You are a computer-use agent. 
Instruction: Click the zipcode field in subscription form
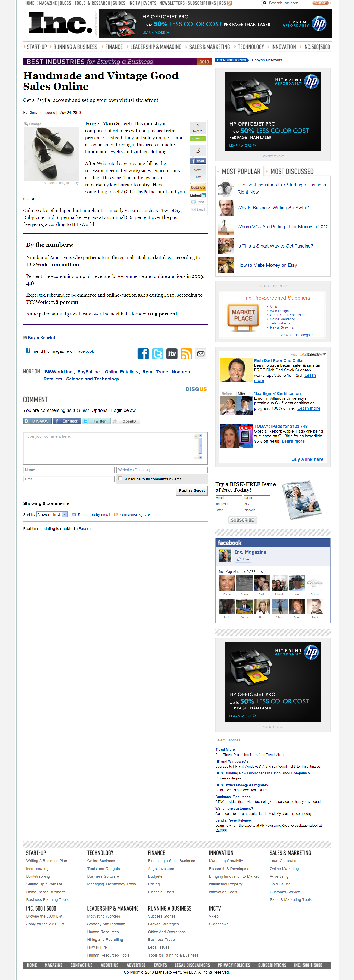coord(257,511)
